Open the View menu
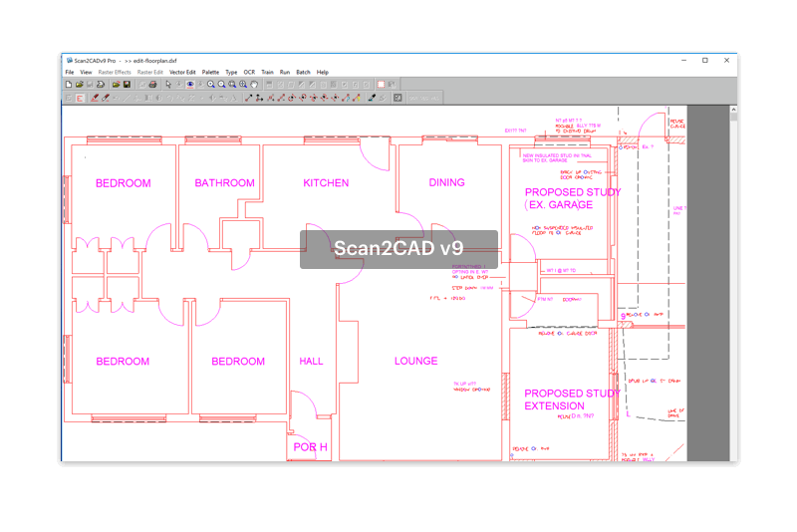Screen dimensions: 797x532 click(86, 72)
